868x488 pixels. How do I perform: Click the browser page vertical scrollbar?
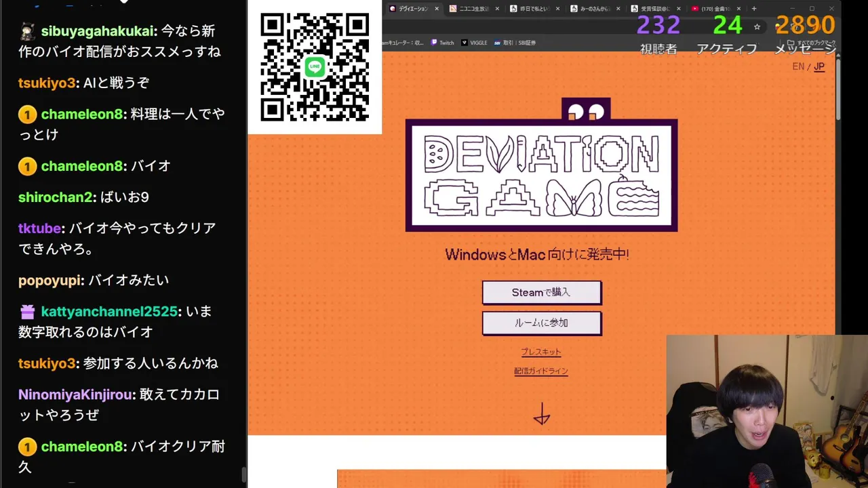838,88
